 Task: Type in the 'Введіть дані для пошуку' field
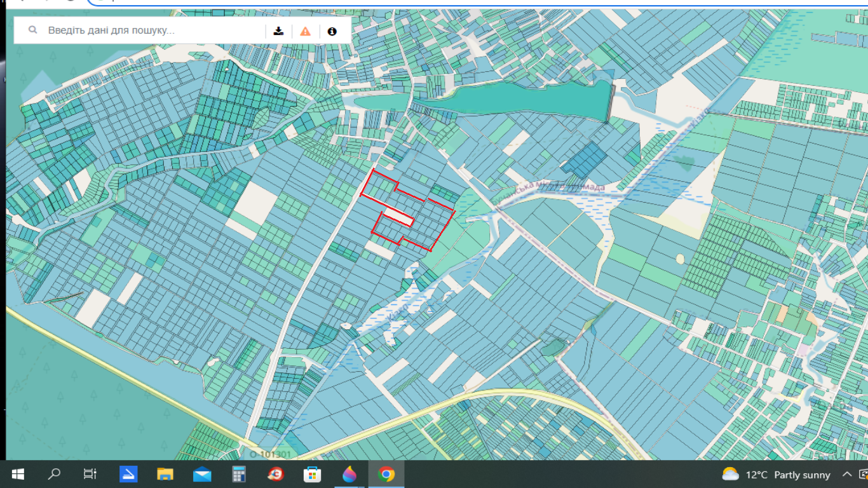(x=153, y=30)
